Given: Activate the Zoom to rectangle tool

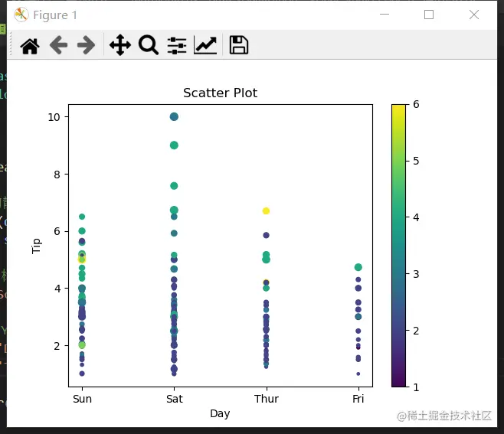Looking at the screenshot, I should [x=148, y=45].
